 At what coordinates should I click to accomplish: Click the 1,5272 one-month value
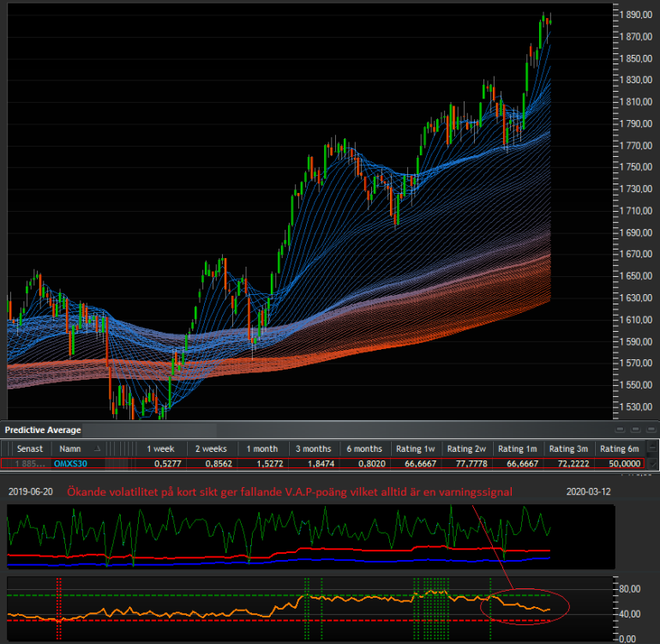point(270,464)
